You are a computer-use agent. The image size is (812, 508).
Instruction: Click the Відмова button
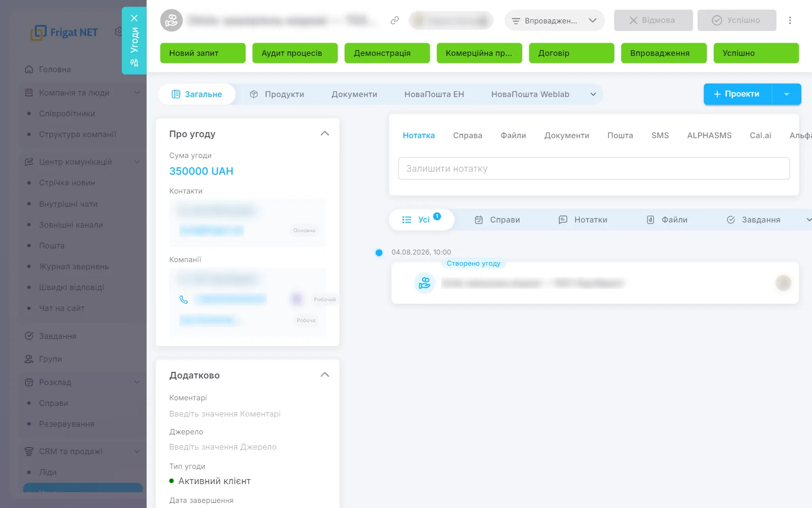point(653,20)
